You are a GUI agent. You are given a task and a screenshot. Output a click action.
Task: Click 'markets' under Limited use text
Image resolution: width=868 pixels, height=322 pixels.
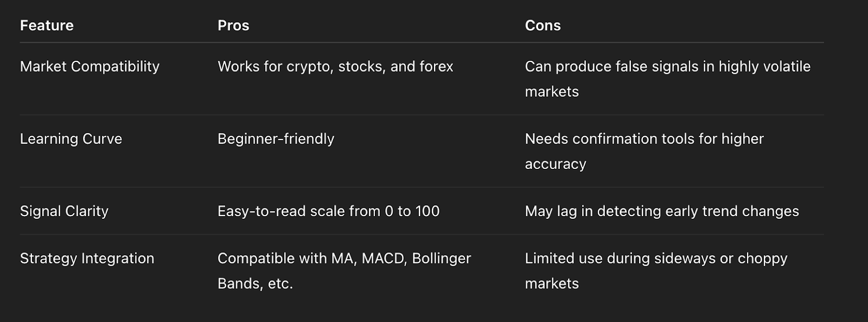552,283
